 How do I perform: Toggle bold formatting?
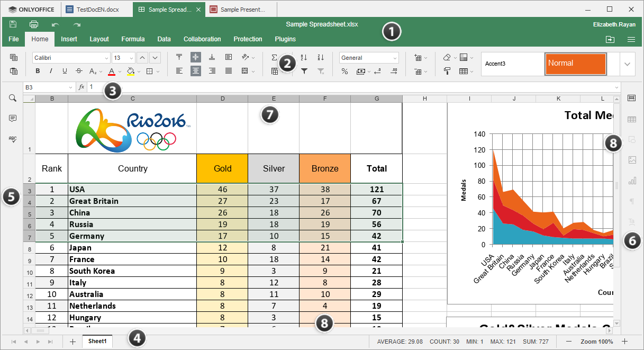pyautogui.click(x=38, y=71)
